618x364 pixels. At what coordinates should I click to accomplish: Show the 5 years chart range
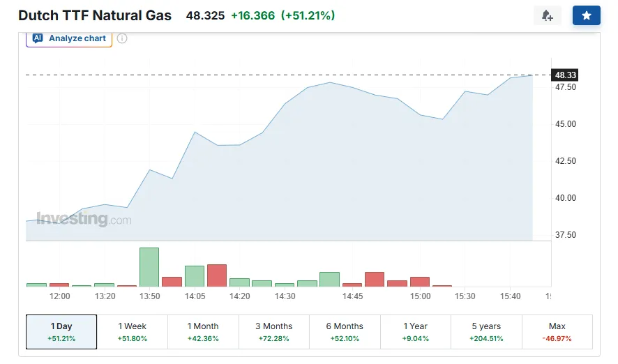click(485, 332)
